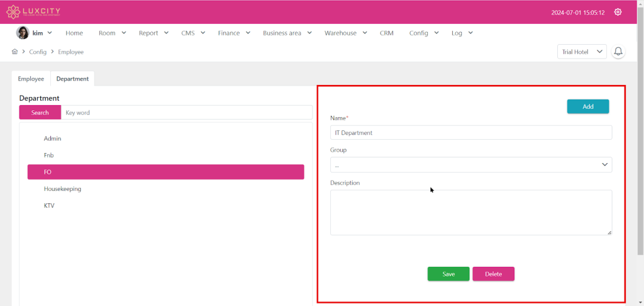Image resolution: width=644 pixels, height=306 pixels.
Task: Click the pink Search button
Action: 40,113
